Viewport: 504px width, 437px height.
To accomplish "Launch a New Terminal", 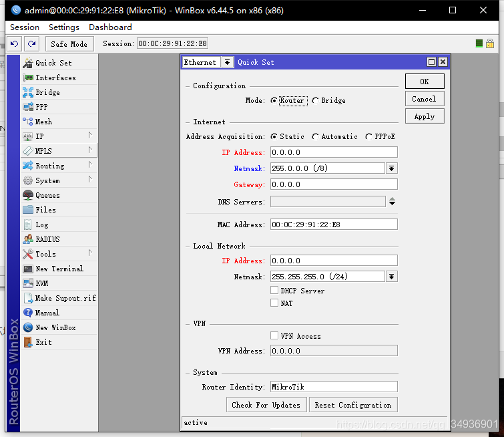I will 59,269.
